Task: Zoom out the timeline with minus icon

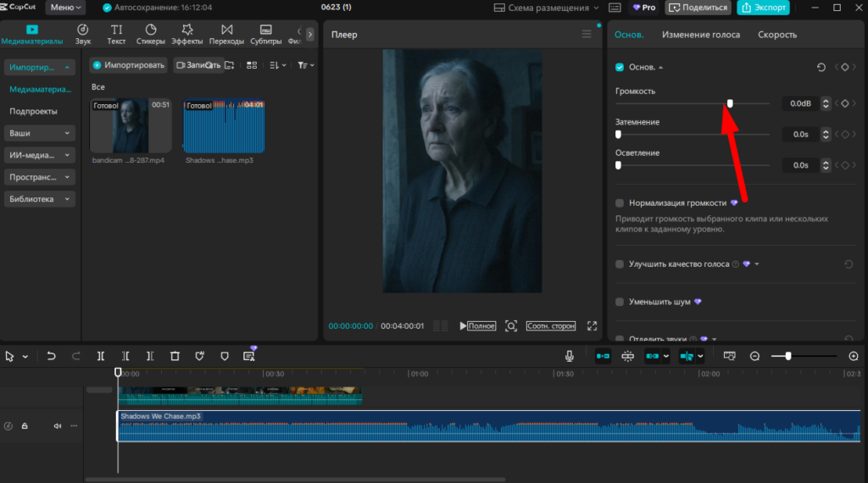Action: click(x=754, y=356)
